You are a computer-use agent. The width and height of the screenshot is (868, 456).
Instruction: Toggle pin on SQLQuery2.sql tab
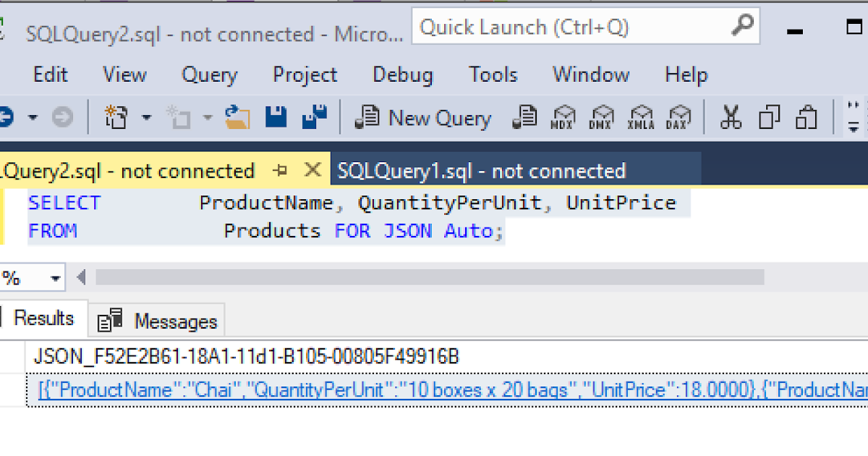tap(281, 171)
